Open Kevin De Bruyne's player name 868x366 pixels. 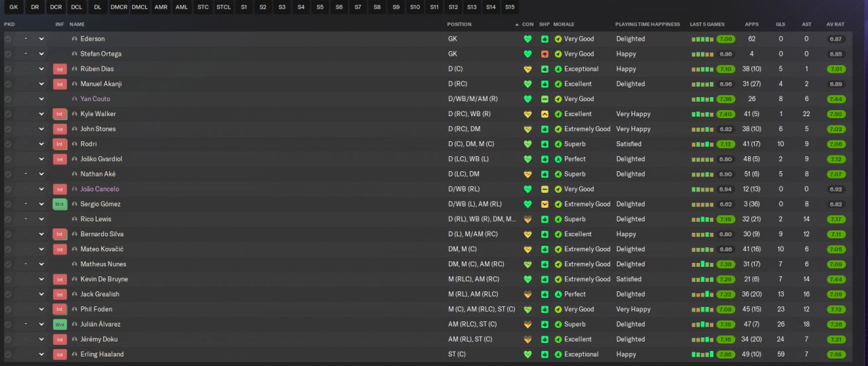click(x=104, y=279)
